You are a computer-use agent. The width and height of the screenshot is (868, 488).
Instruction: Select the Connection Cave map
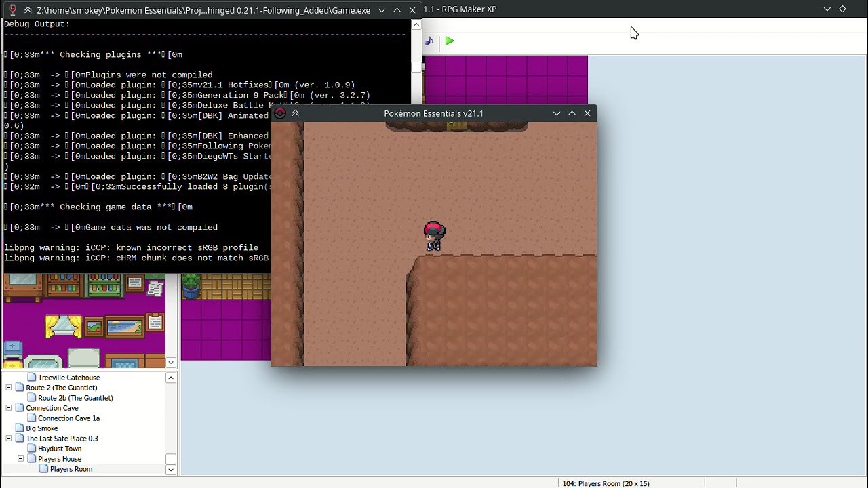tap(52, 408)
